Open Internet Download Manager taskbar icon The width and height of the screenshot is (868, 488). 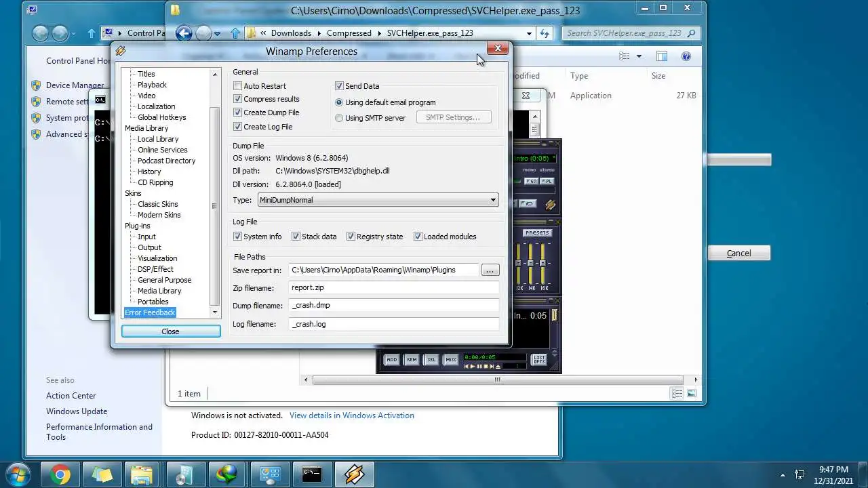click(x=226, y=475)
